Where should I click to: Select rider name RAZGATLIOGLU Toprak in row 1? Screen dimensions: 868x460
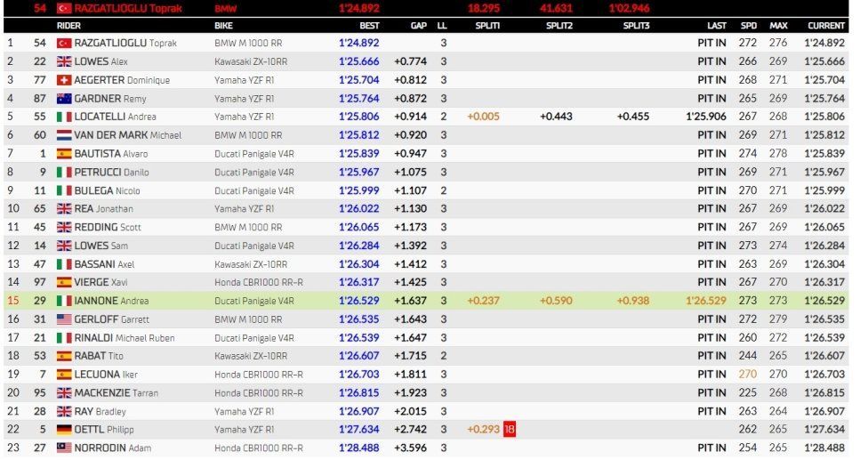click(x=125, y=44)
